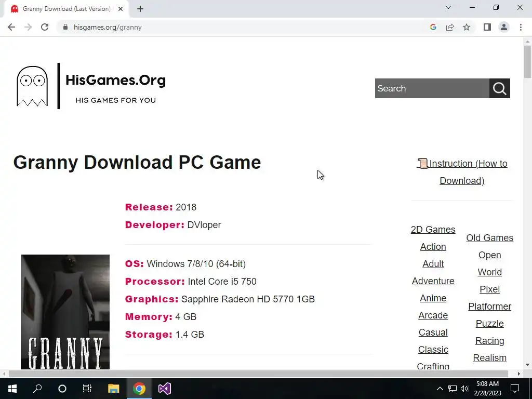This screenshot has height=399, width=532.
Task: Click the HisGames.Org site title
Action: click(115, 80)
